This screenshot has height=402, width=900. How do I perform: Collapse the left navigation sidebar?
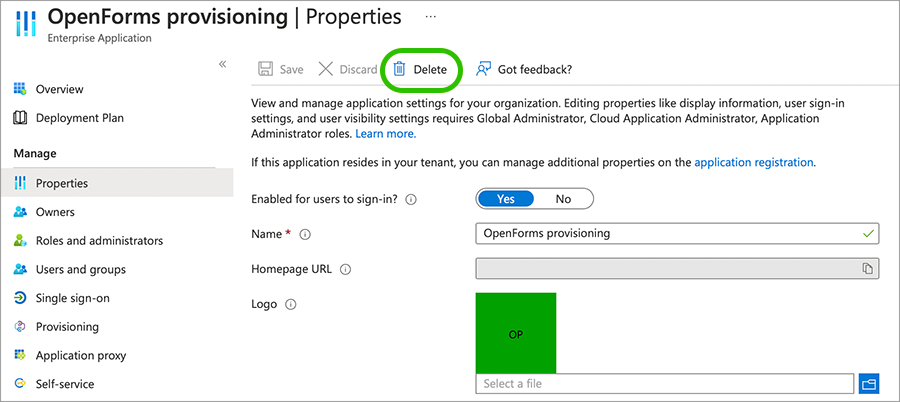[223, 64]
